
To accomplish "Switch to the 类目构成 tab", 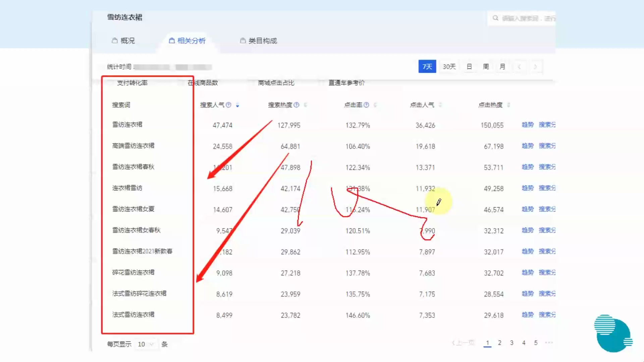I will point(259,41).
